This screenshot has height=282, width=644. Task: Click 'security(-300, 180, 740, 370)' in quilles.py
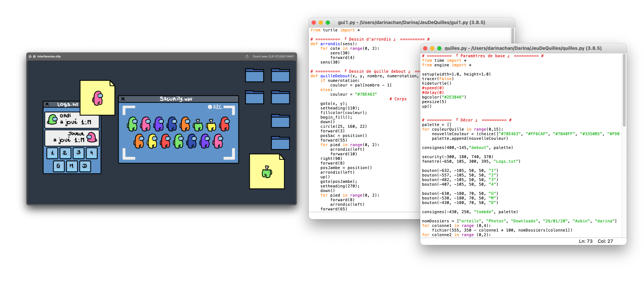458,157
